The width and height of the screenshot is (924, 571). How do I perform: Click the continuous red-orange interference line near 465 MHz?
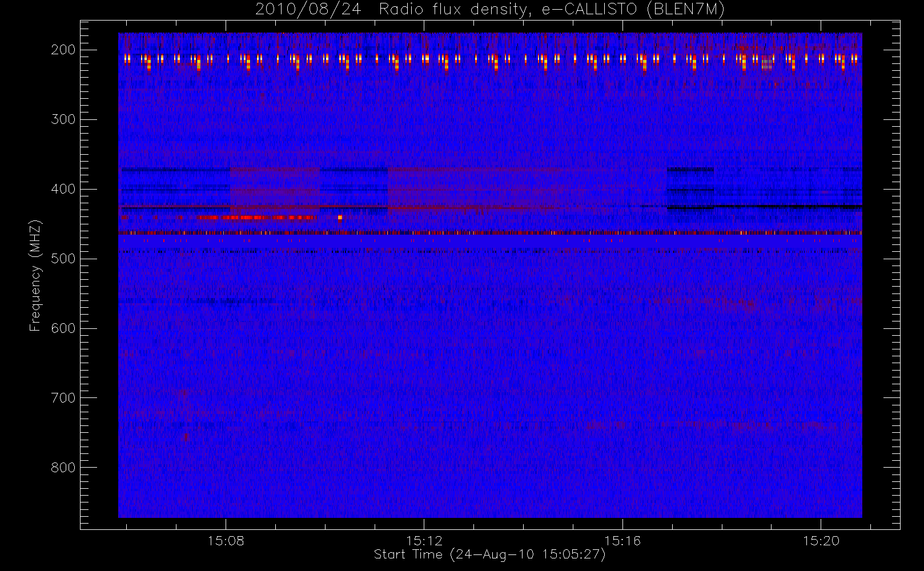tap(490, 233)
